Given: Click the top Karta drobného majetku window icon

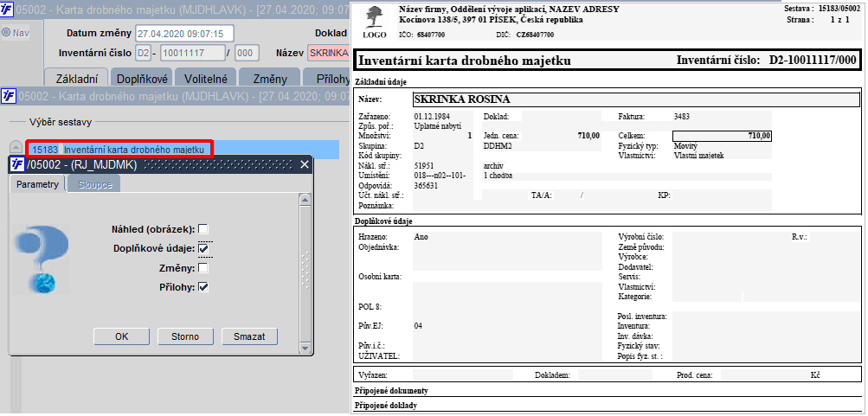Looking at the screenshot, I should click(x=9, y=9).
